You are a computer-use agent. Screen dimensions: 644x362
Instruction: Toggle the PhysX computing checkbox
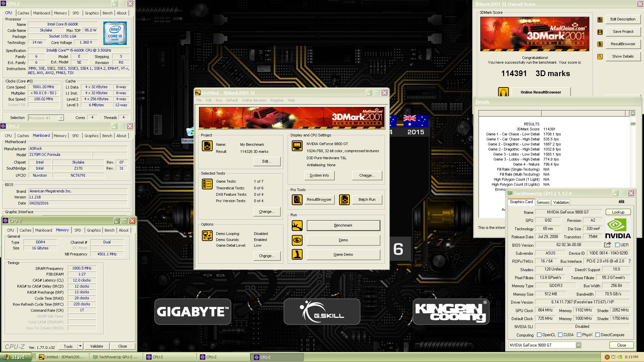pyautogui.click(x=579, y=335)
